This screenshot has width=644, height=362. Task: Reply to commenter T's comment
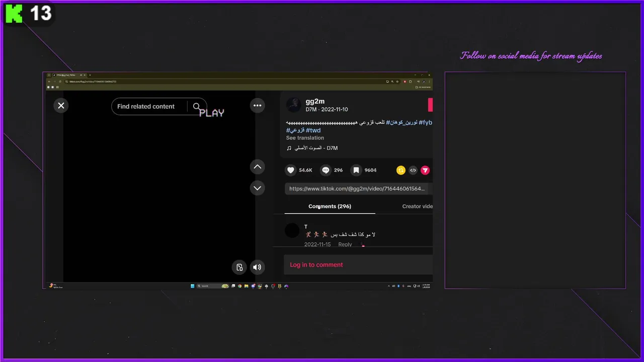point(345,244)
